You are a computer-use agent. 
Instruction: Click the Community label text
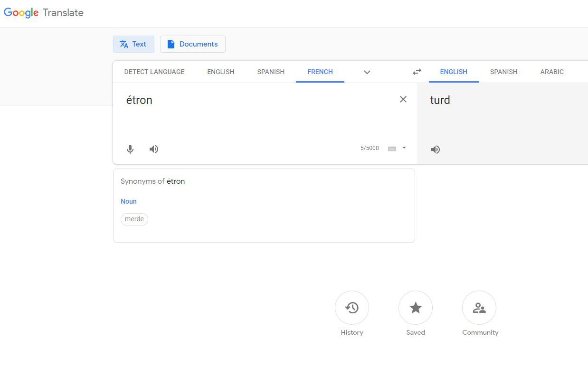click(480, 332)
